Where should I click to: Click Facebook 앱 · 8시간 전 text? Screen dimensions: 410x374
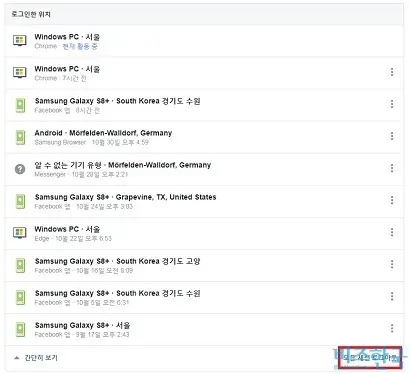point(67,110)
